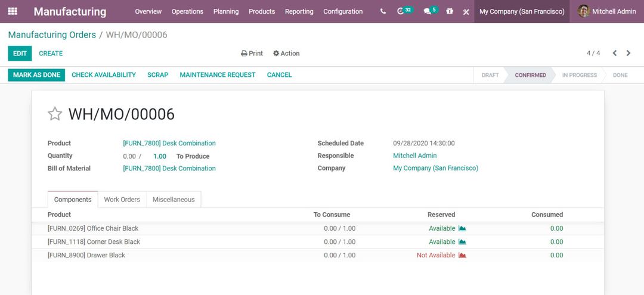Screen dimensions: 644x295
Task: Click the Check Availability button
Action: coord(104,75)
